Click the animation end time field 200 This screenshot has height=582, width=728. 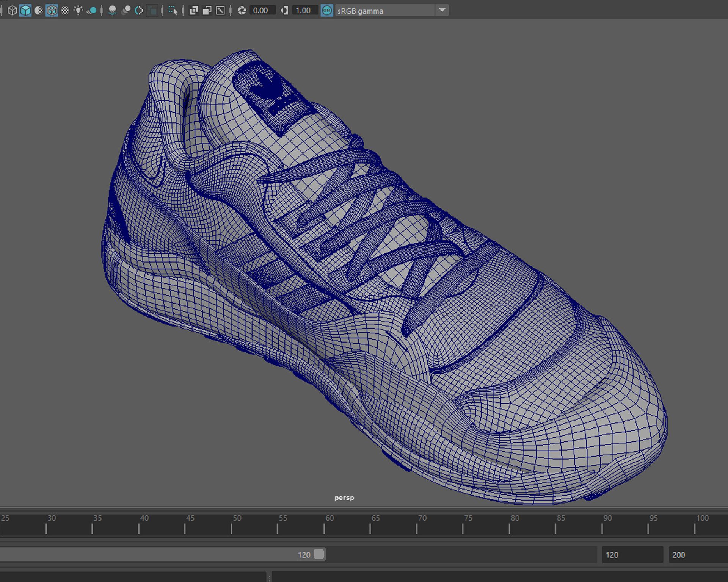[x=698, y=555]
